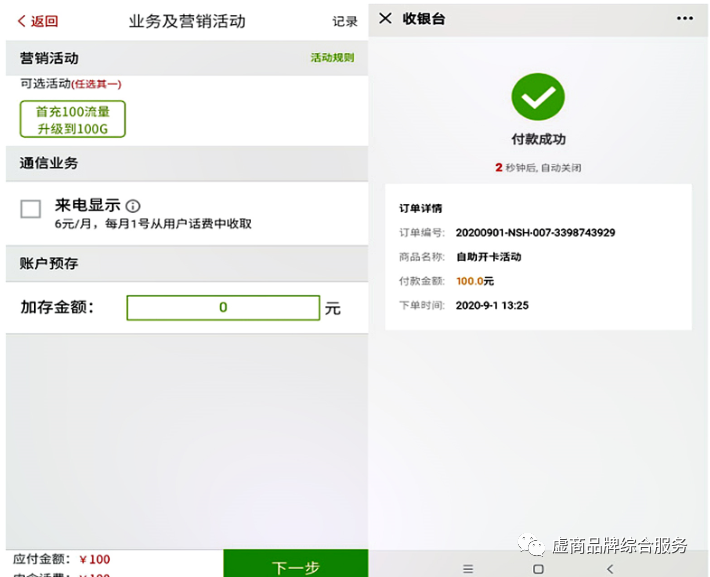
Task: Open the three-dot more options menu
Action: click(685, 18)
